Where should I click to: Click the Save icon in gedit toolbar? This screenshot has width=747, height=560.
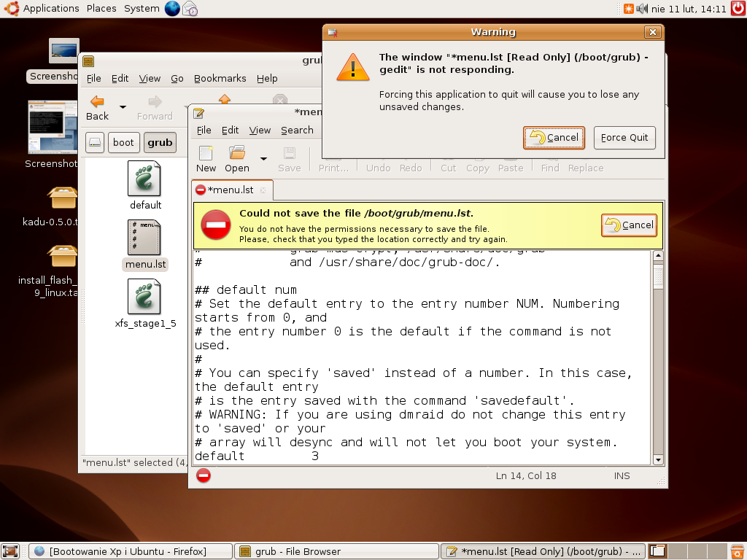tap(289, 159)
